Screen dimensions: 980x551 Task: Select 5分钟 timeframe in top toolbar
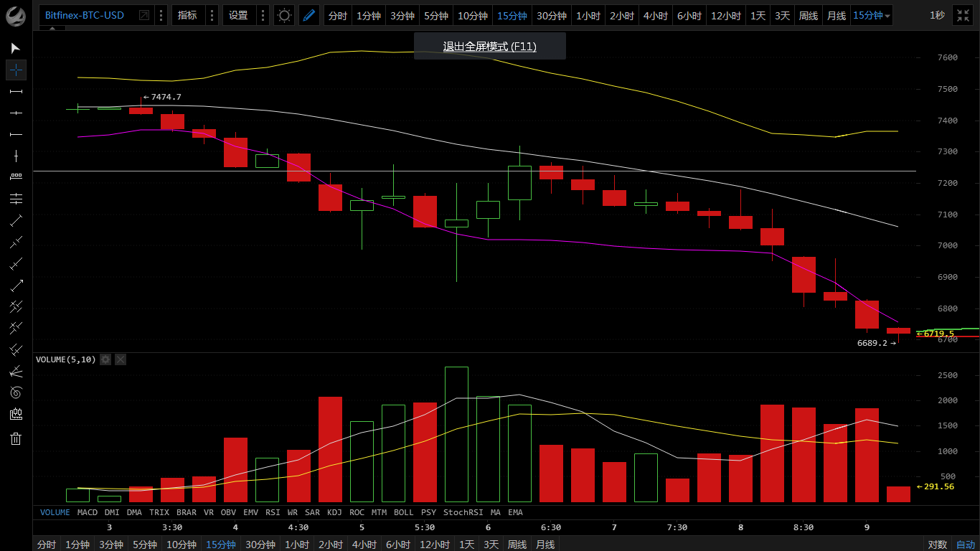436,15
